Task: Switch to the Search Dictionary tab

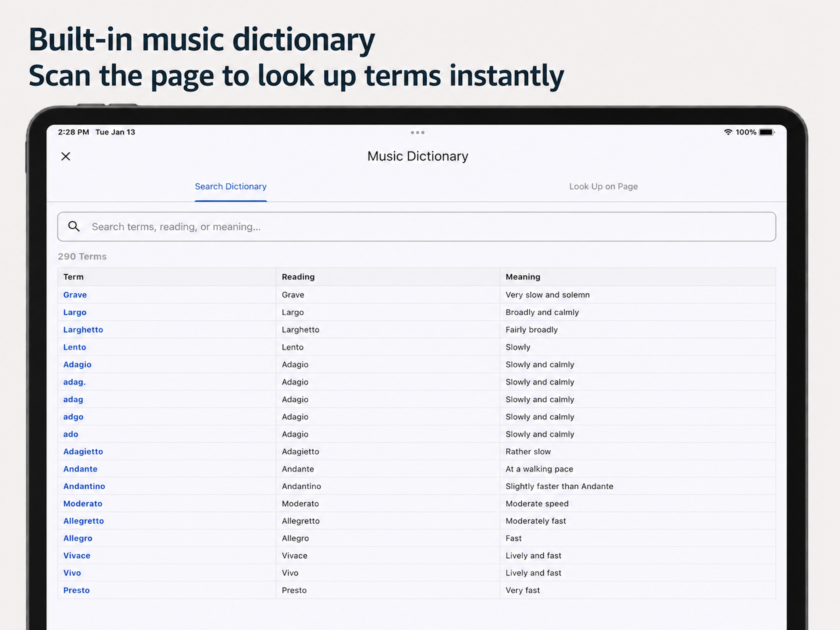Action: click(x=230, y=186)
